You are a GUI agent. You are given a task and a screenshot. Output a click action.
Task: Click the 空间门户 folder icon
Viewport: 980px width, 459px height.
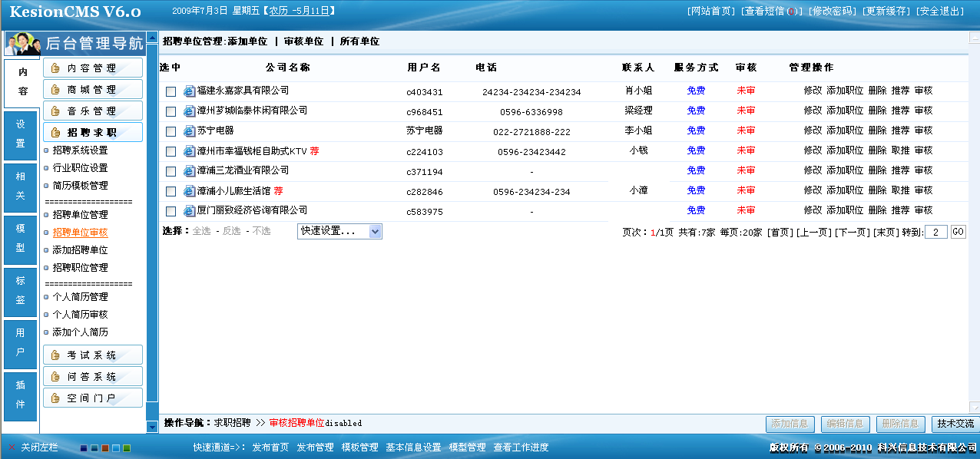click(x=55, y=398)
